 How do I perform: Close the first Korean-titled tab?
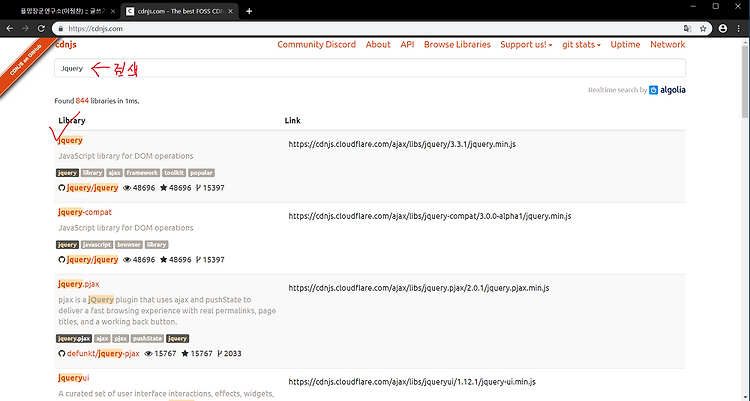coord(111,11)
